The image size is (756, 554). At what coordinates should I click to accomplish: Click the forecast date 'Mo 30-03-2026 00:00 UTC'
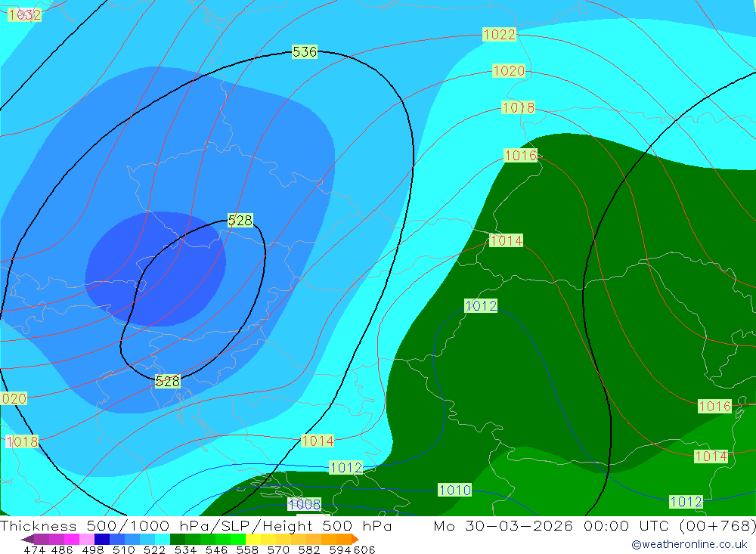553,525
